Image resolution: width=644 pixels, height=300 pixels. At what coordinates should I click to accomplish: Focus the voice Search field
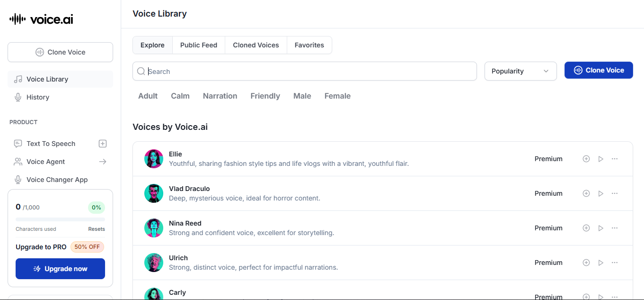coord(308,71)
